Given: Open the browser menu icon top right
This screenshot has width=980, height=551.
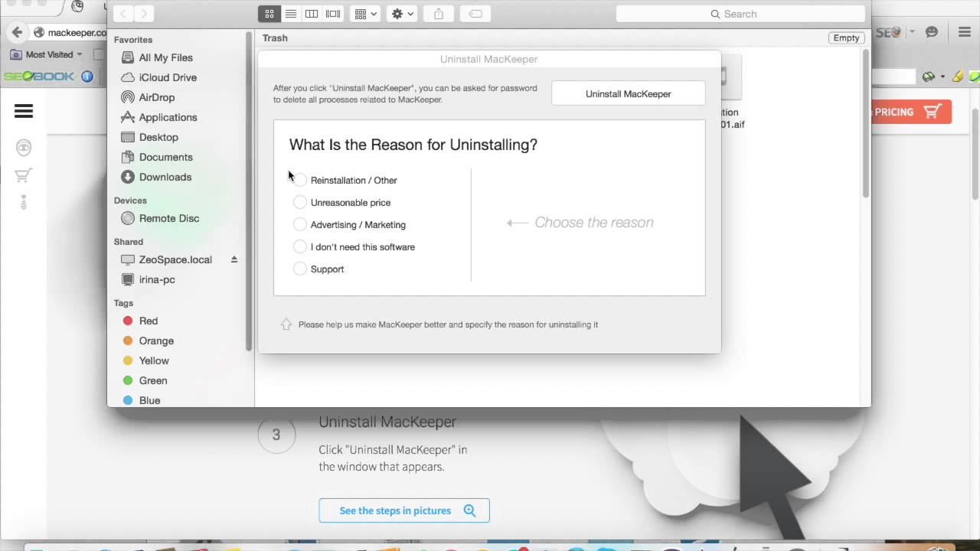Looking at the screenshot, I should coord(965,32).
